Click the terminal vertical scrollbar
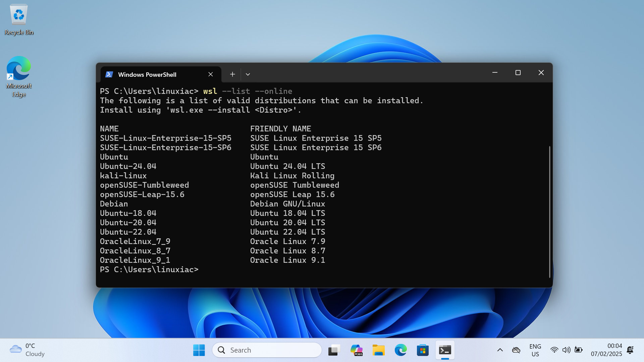The width and height of the screenshot is (644, 362). coord(549,212)
